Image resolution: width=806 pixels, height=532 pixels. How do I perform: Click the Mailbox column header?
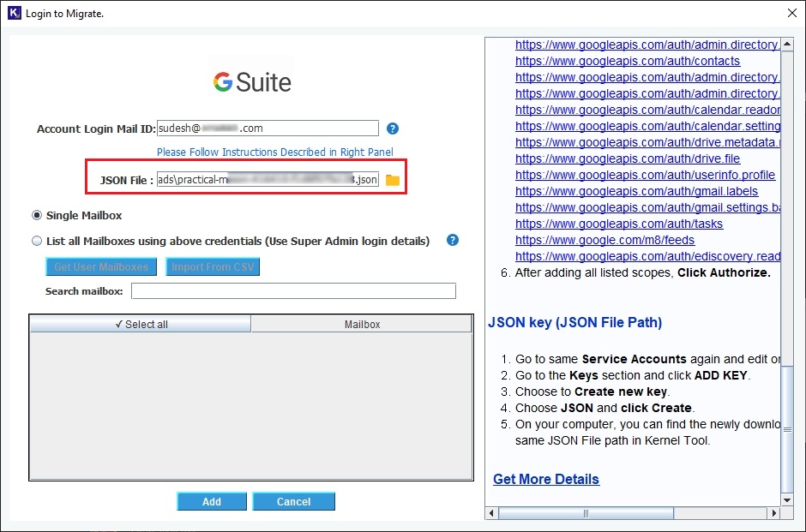point(362,325)
